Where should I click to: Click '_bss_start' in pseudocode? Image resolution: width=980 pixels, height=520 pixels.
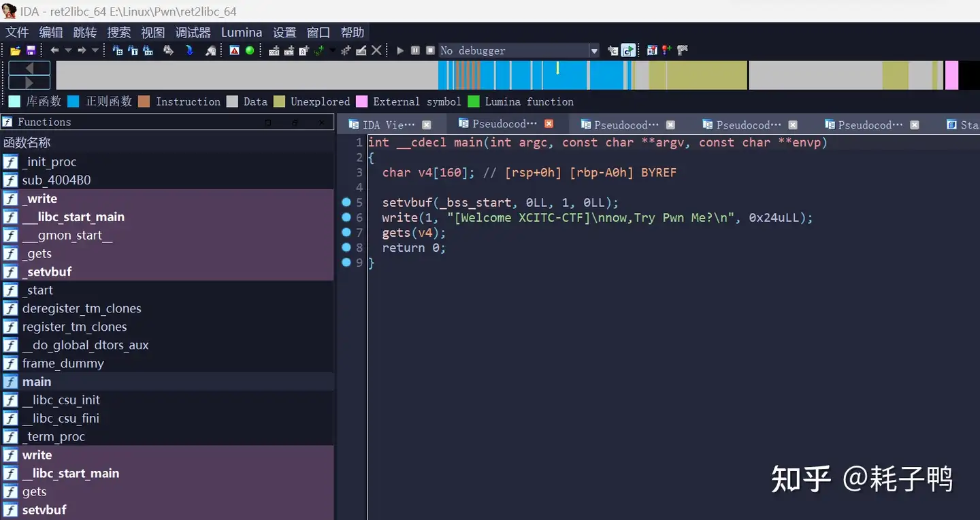tap(475, 203)
